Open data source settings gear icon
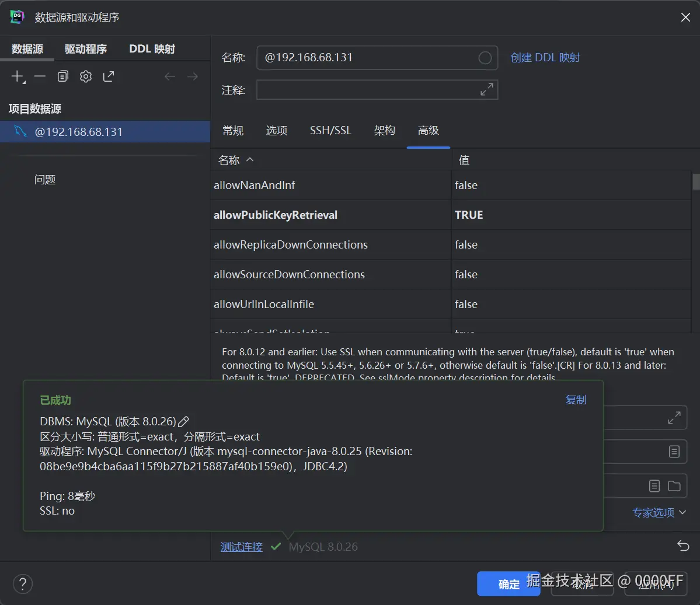Screen dimensions: 700x605 86,76
